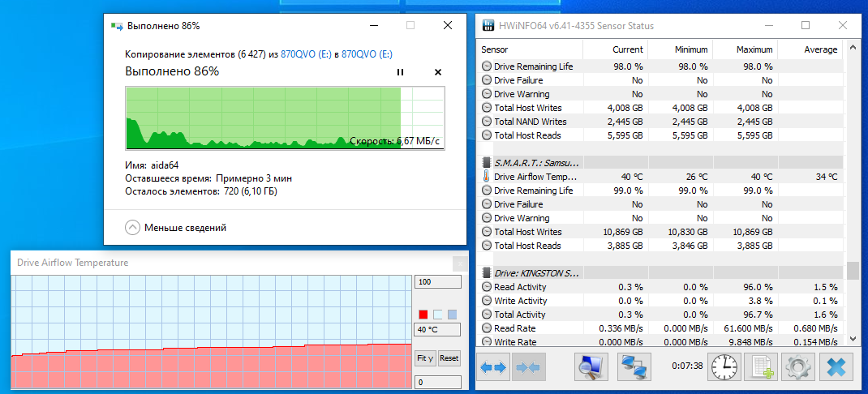The width and height of the screenshot is (868, 394).
Task: Click the 0:07:38 elapsed time readout
Action: tap(688, 366)
